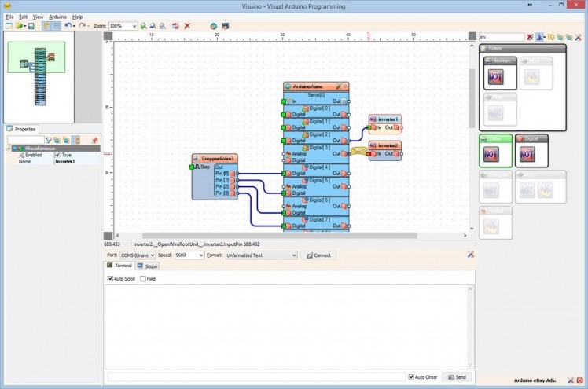The width and height of the screenshot is (588, 389).
Task: Click the Send button
Action: coord(456,377)
